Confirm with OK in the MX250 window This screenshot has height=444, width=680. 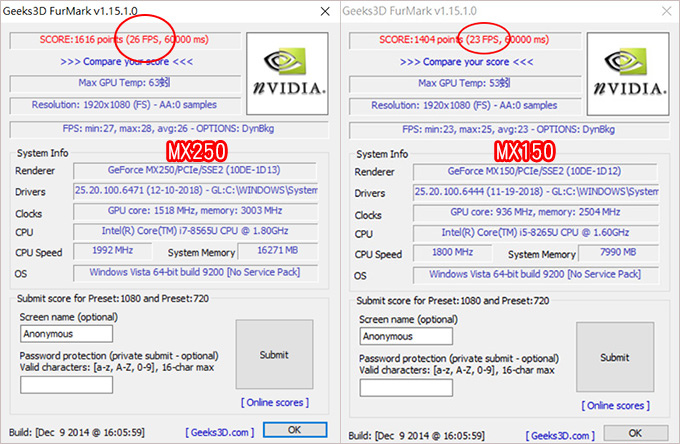(295, 430)
